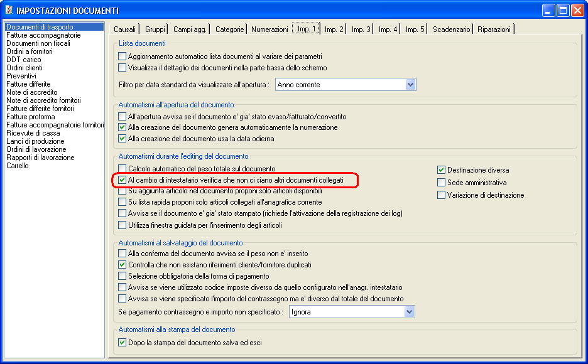Screen dimensions: 588x364
Task: Toggle All'apertura avvisa se documento evaso checkbox
Action: (122, 117)
